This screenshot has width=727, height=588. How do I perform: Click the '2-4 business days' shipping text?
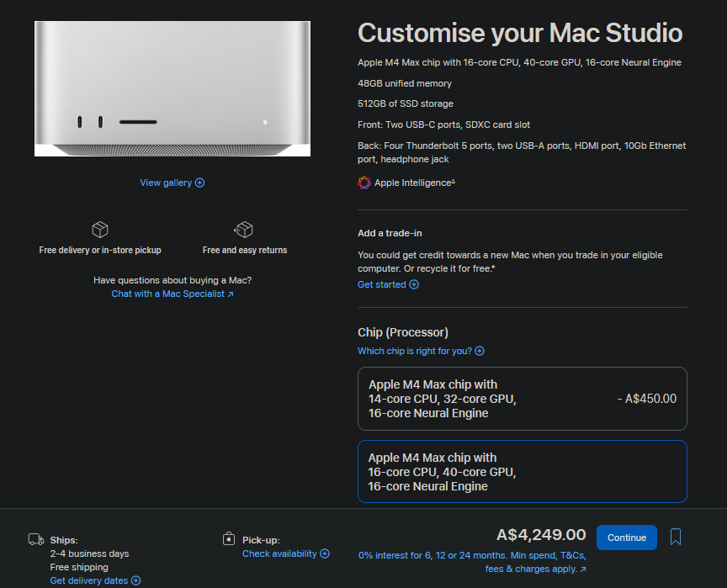(89, 554)
